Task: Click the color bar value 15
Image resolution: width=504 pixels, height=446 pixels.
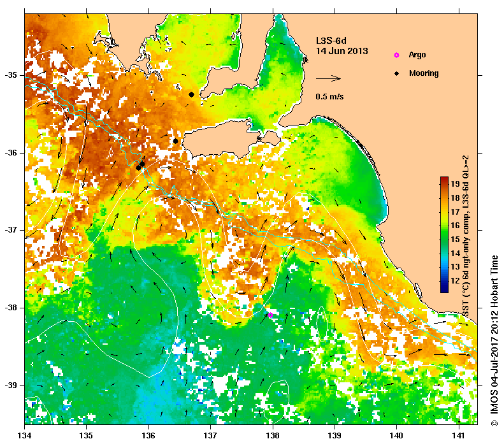Action: pos(455,240)
